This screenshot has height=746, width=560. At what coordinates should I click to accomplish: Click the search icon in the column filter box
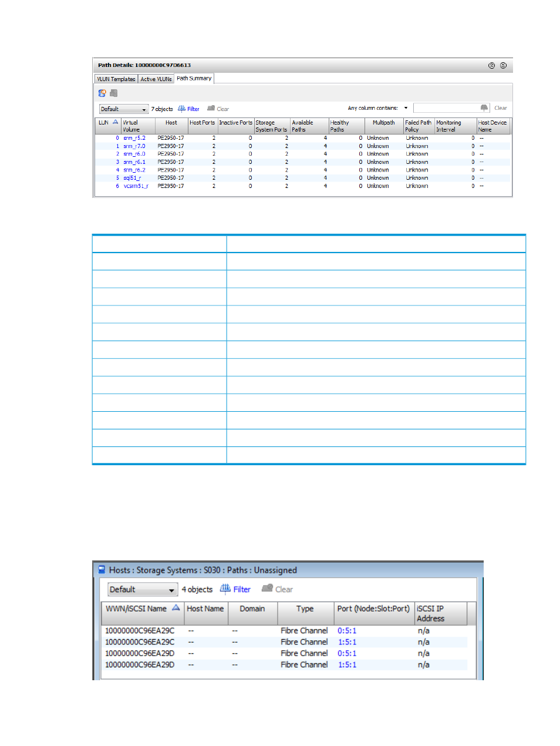click(x=484, y=108)
